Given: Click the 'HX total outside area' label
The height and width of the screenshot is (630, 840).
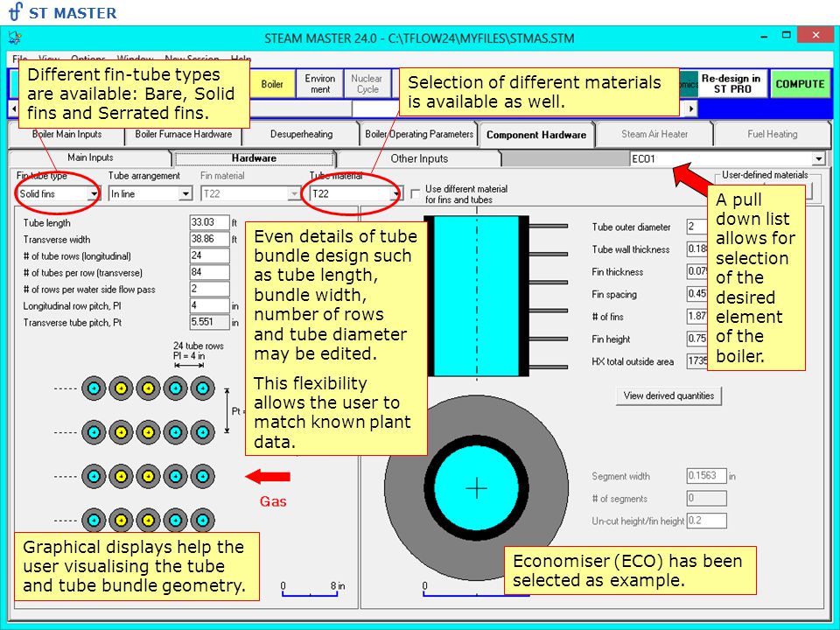Looking at the screenshot, I should (633, 361).
